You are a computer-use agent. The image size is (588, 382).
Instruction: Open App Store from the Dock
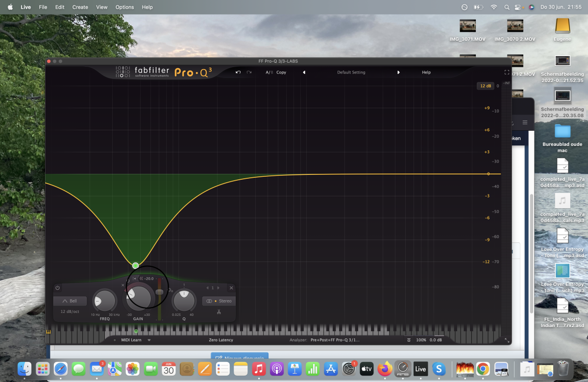pos(330,369)
